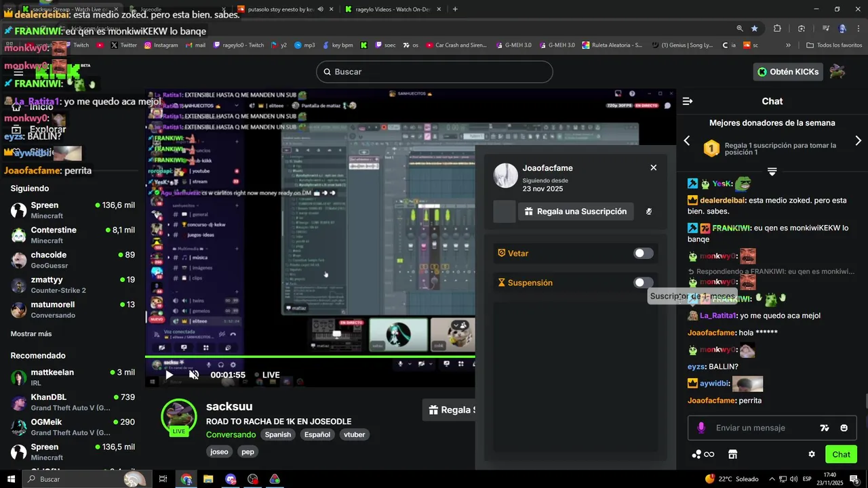Show hidden tray icons with the up chevron

pyautogui.click(x=772, y=479)
